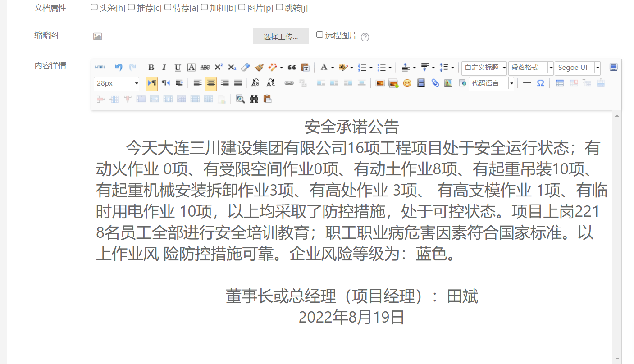Clear formatting with the eraser icon
Screen dimensions: 634x364
(245, 68)
